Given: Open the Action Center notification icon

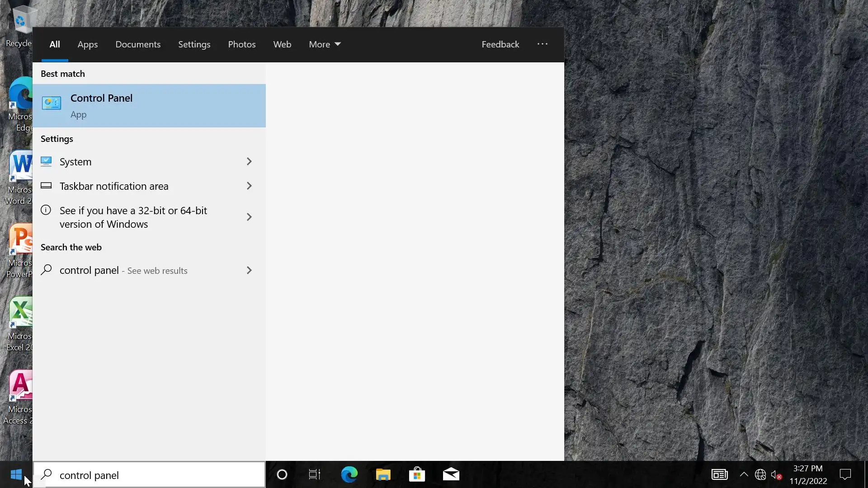Looking at the screenshot, I should [845, 474].
